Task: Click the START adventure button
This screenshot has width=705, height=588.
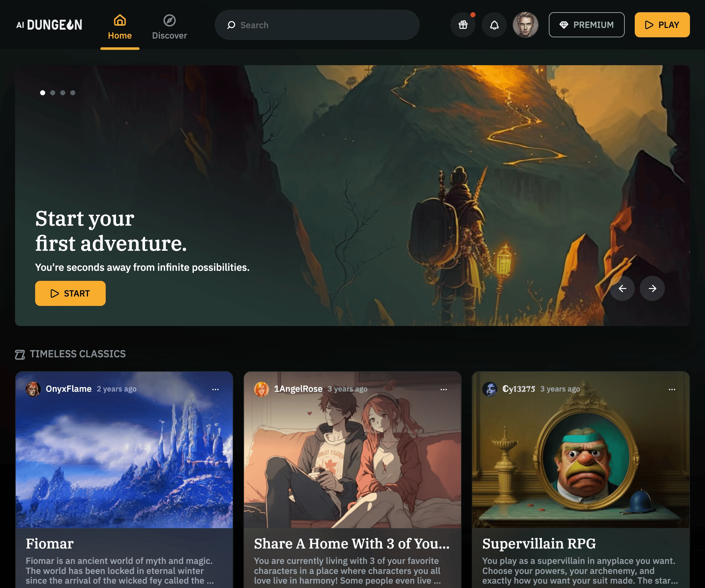Action: [70, 293]
